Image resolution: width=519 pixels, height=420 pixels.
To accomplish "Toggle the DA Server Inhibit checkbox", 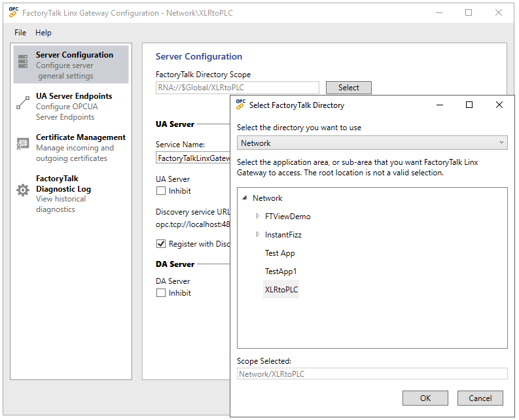I will click(161, 293).
